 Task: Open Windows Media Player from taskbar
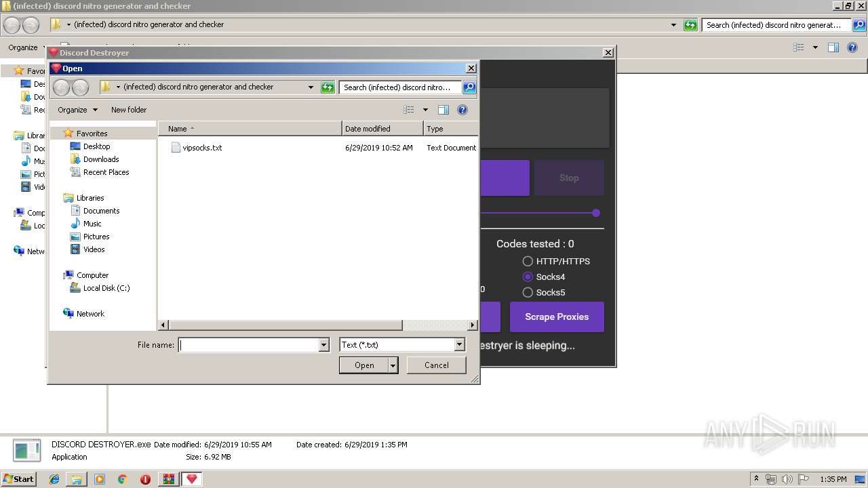[100, 479]
